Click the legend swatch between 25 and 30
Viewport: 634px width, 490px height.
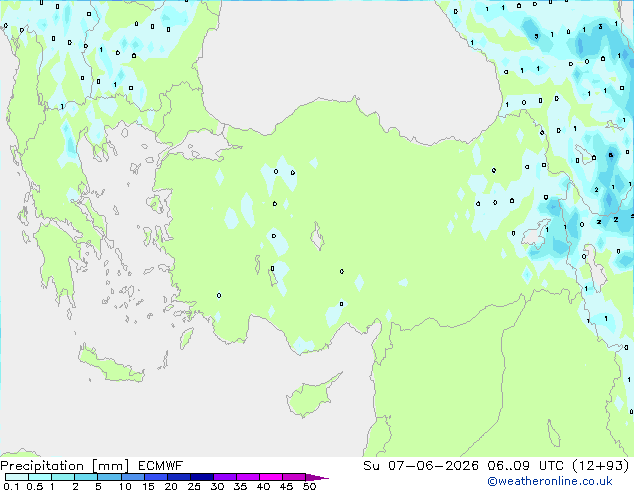[201, 477]
